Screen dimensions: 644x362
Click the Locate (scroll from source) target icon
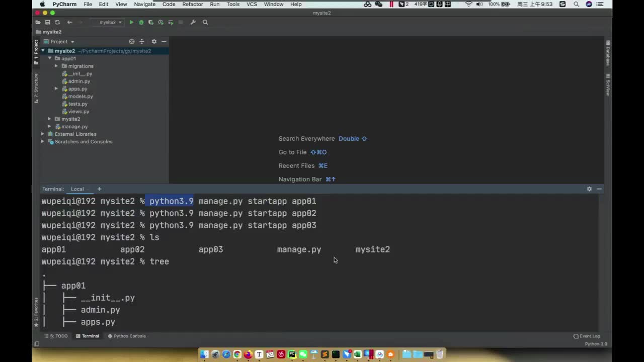click(132, 42)
